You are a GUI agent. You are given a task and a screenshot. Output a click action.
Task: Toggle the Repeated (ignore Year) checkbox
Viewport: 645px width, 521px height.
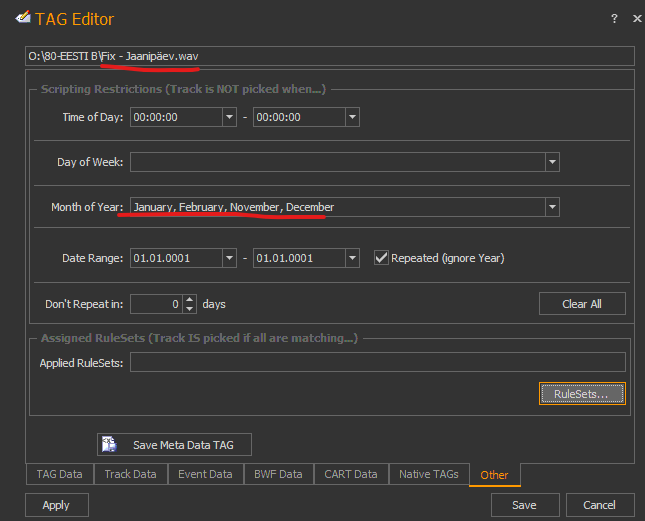coord(381,258)
